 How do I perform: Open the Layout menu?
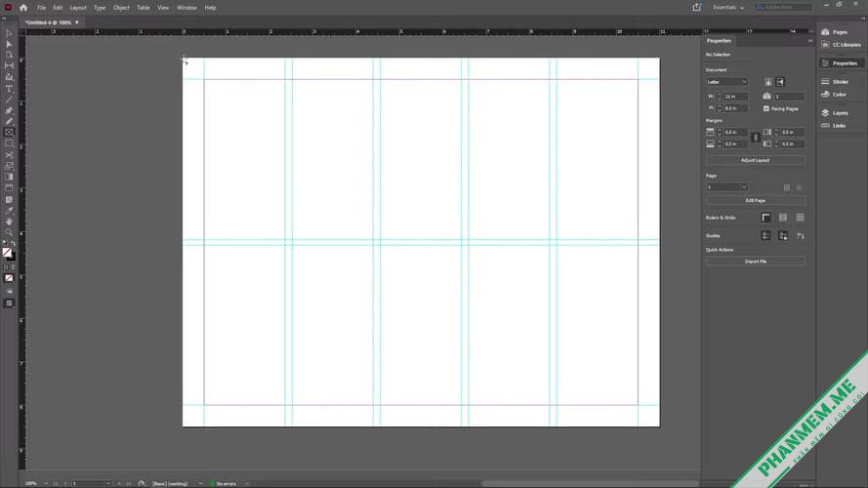pos(78,8)
